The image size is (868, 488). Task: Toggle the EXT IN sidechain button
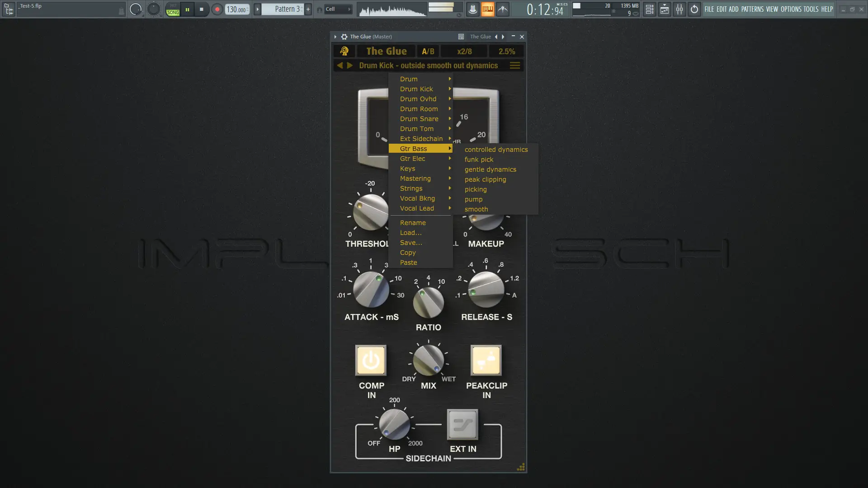(x=462, y=425)
